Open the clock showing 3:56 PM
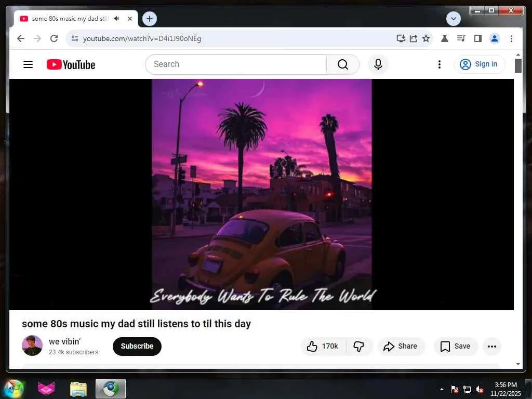This screenshot has height=399, width=532. tap(506, 389)
